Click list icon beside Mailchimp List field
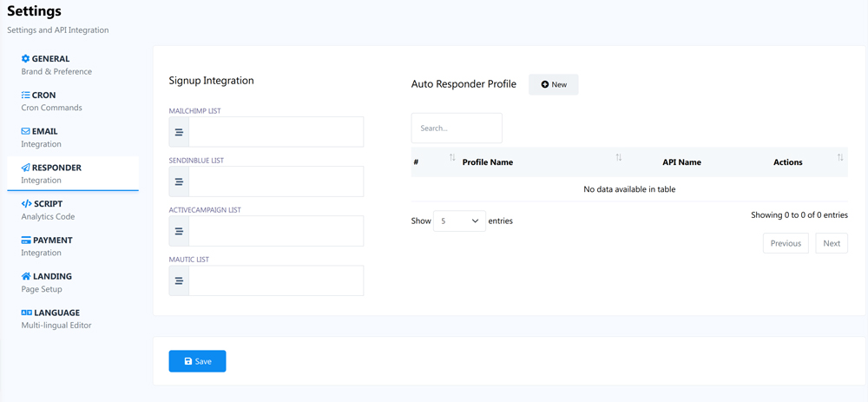The width and height of the screenshot is (868, 402). [x=179, y=133]
